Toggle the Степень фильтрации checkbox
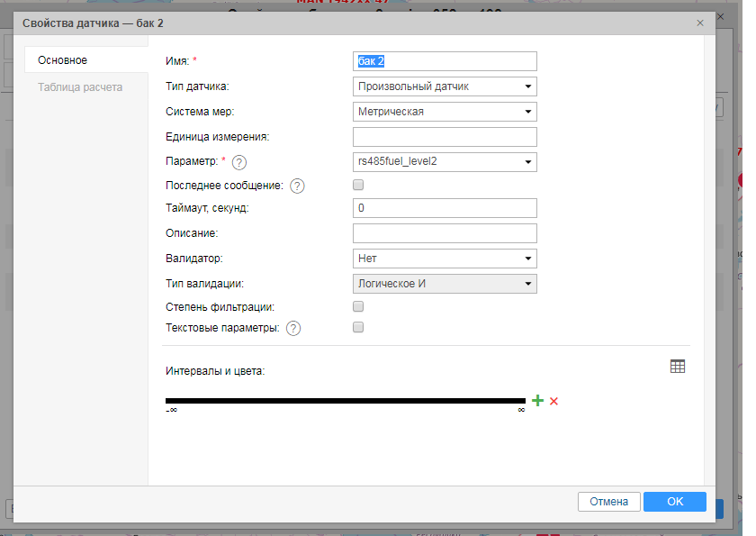Viewport: 756px width, 536px height. tap(358, 306)
